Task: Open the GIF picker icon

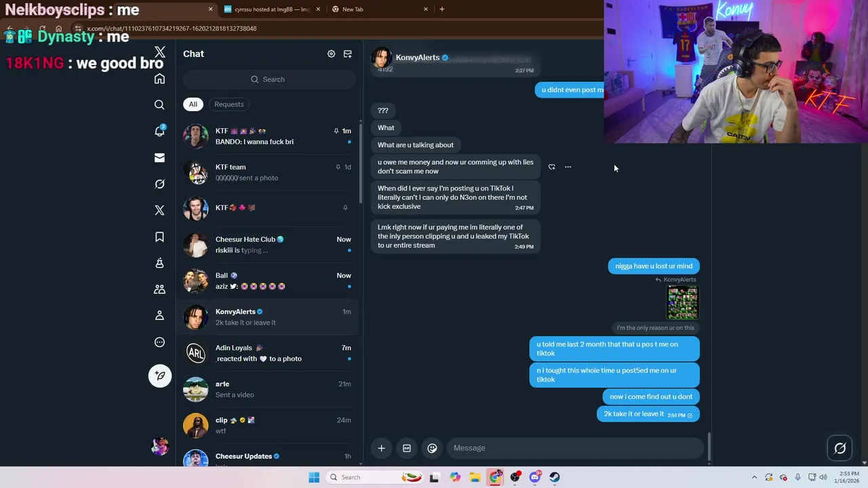Action: coord(406,448)
